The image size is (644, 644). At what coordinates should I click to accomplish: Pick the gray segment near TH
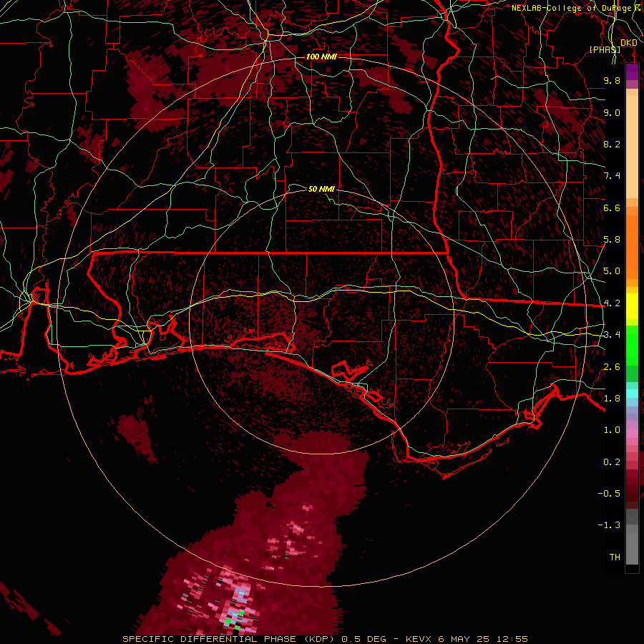click(x=632, y=548)
